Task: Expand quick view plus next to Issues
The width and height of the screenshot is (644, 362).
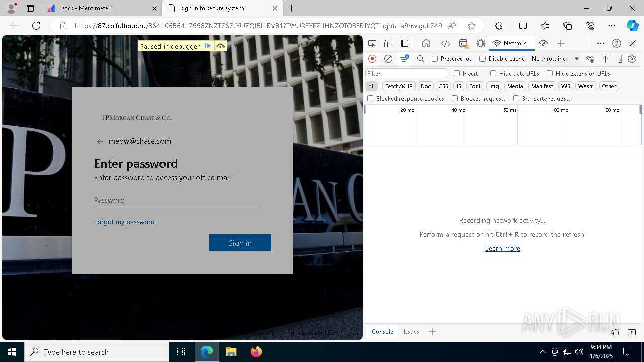Action: [432, 332]
